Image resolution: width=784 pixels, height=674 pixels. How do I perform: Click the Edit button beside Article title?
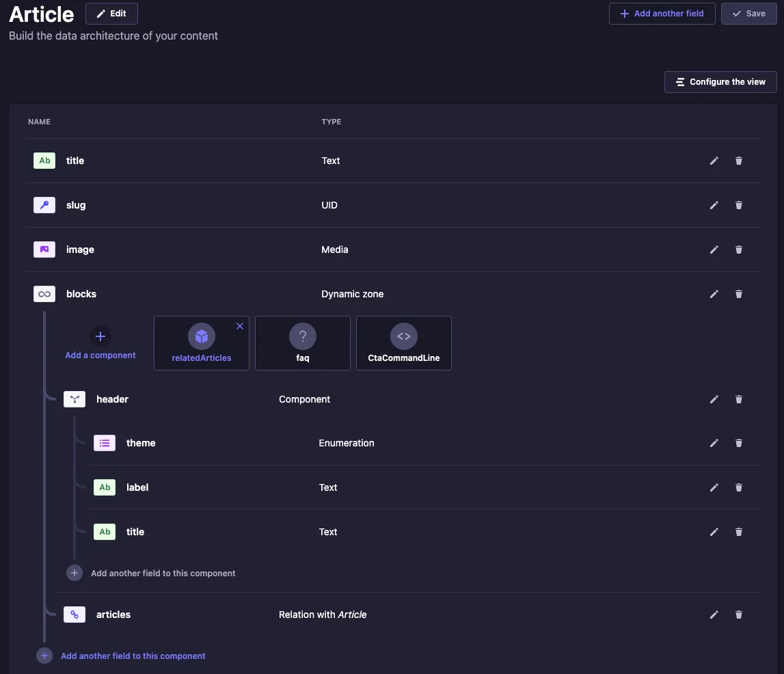(x=111, y=14)
